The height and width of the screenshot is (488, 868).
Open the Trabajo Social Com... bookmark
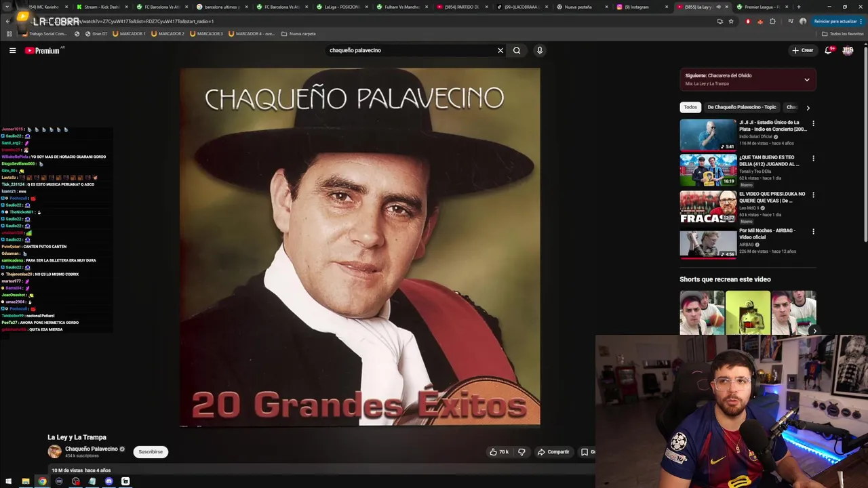coord(45,33)
